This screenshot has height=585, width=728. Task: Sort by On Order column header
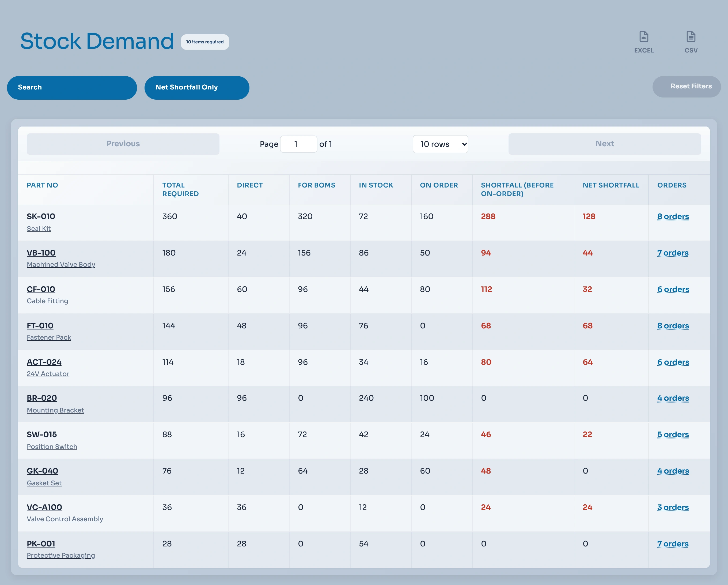click(439, 185)
